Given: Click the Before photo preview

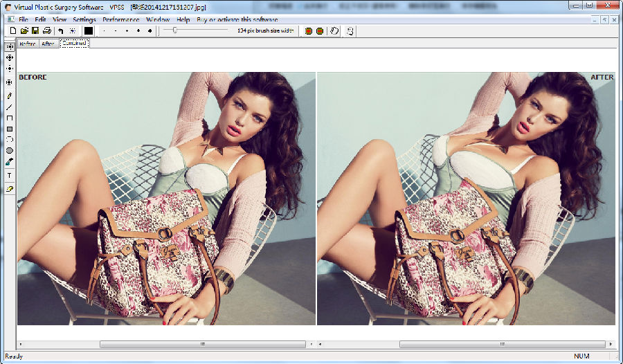Looking at the screenshot, I should pyautogui.click(x=166, y=199).
